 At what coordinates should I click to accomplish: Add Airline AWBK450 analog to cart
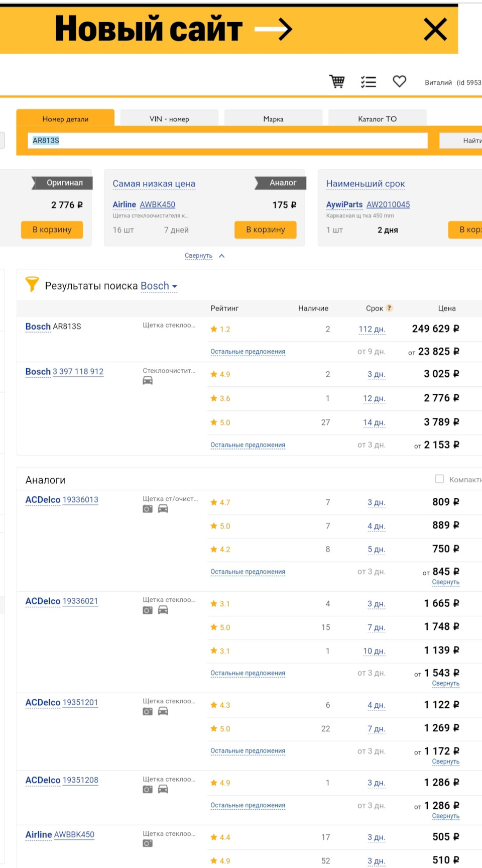click(266, 230)
